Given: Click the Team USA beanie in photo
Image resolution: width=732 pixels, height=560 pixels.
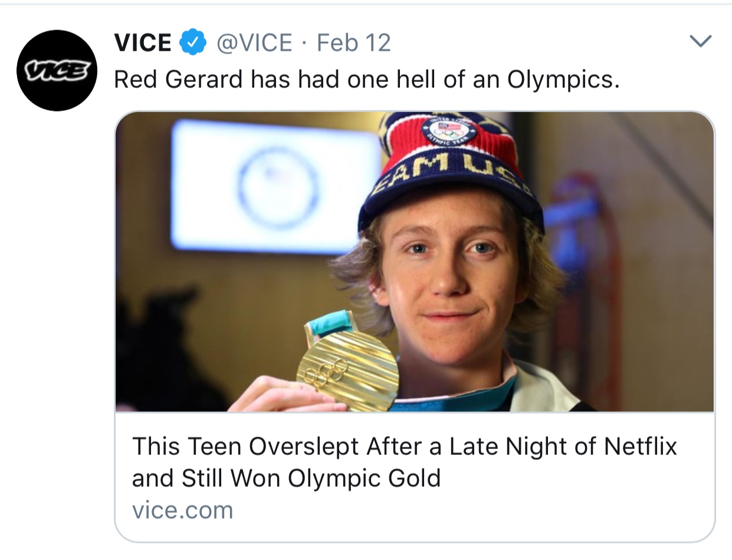Looking at the screenshot, I should 448,165.
